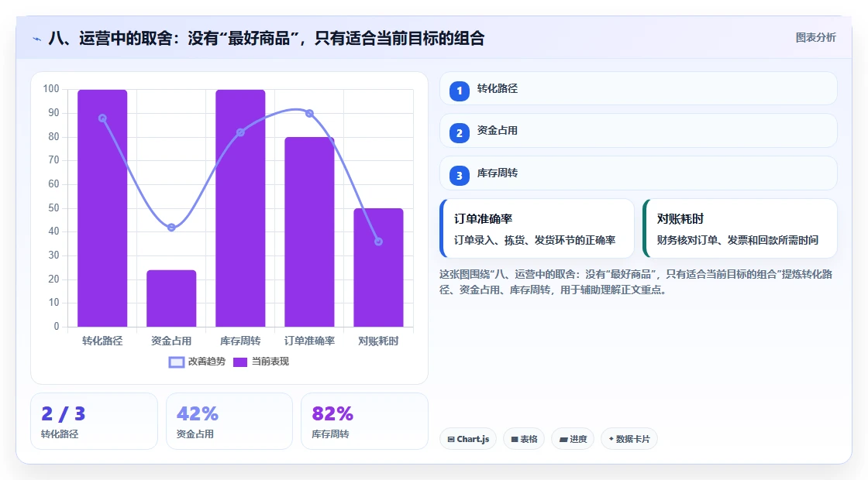Toggle the 改善趋势 legend swatch
The image size is (868, 480).
[x=176, y=362]
